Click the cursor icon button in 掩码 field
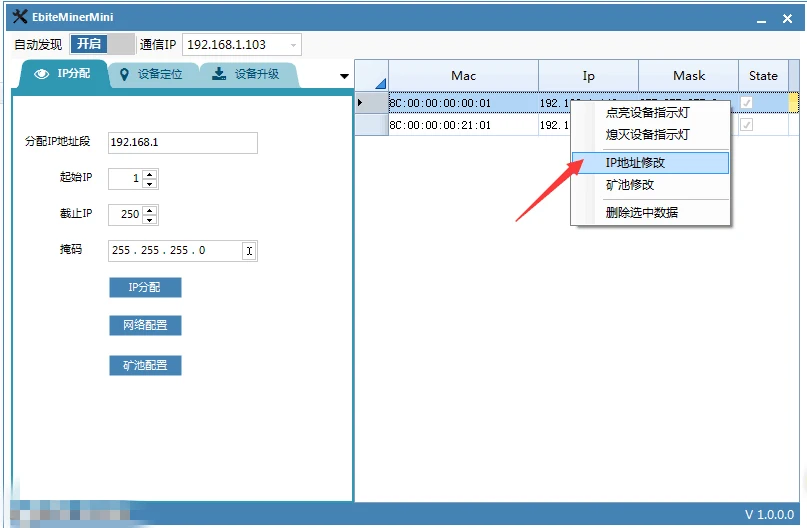 tap(249, 251)
